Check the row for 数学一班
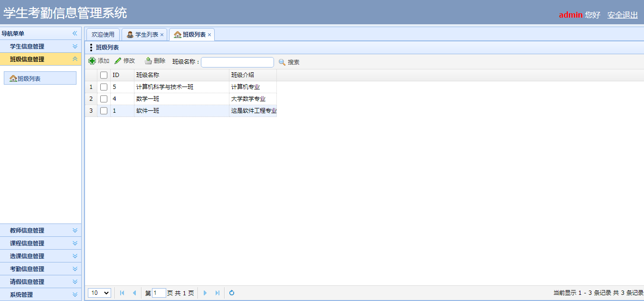This screenshot has width=644, height=301. point(104,99)
